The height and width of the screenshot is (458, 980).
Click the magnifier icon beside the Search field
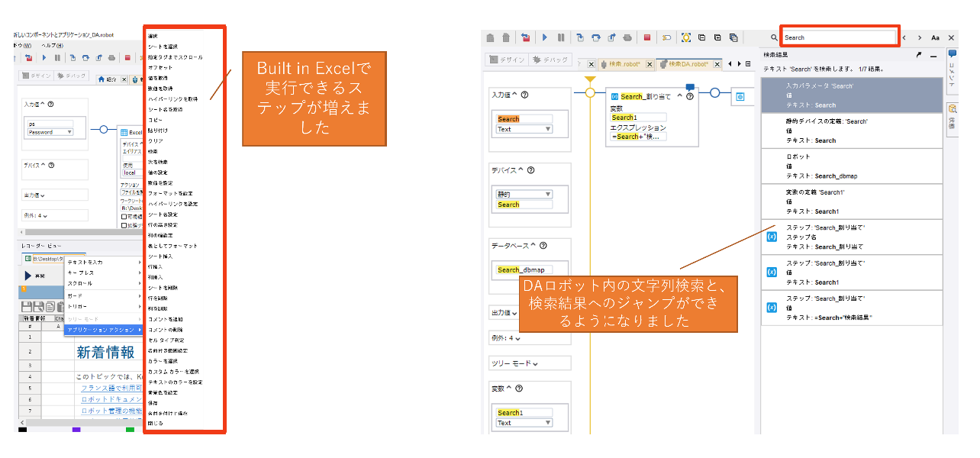[774, 37]
